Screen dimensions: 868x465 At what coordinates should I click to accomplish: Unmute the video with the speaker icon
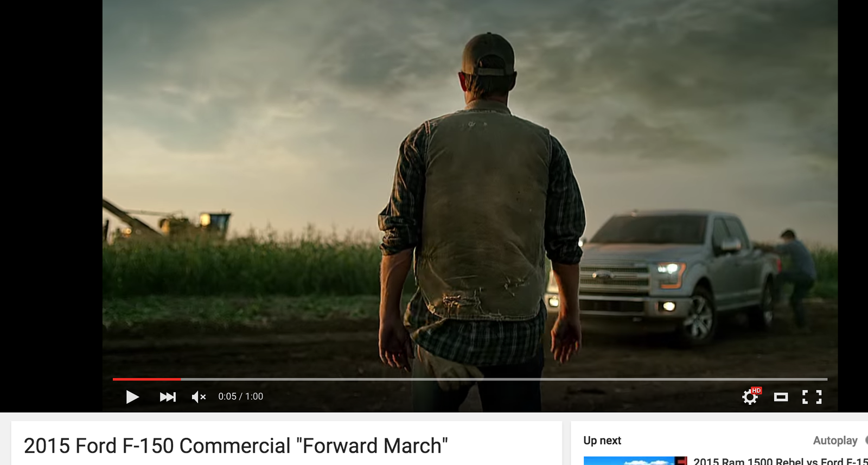tap(199, 397)
